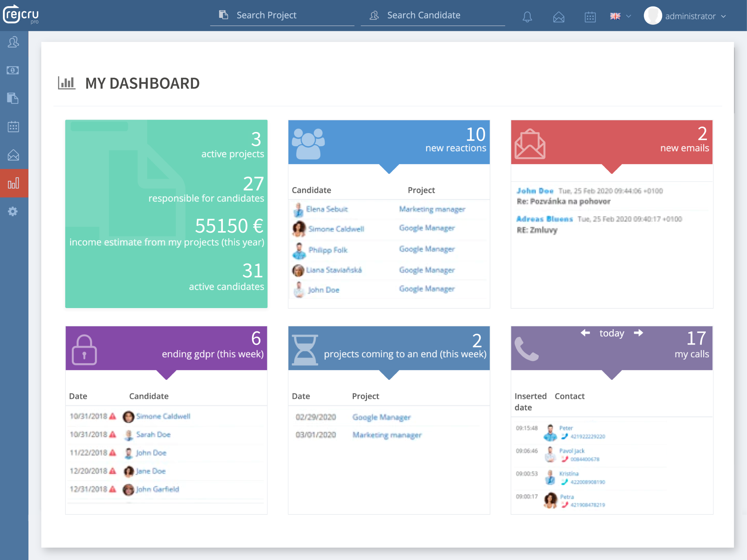Go to next day in my calls
Image resolution: width=747 pixels, height=560 pixels.
(638, 333)
